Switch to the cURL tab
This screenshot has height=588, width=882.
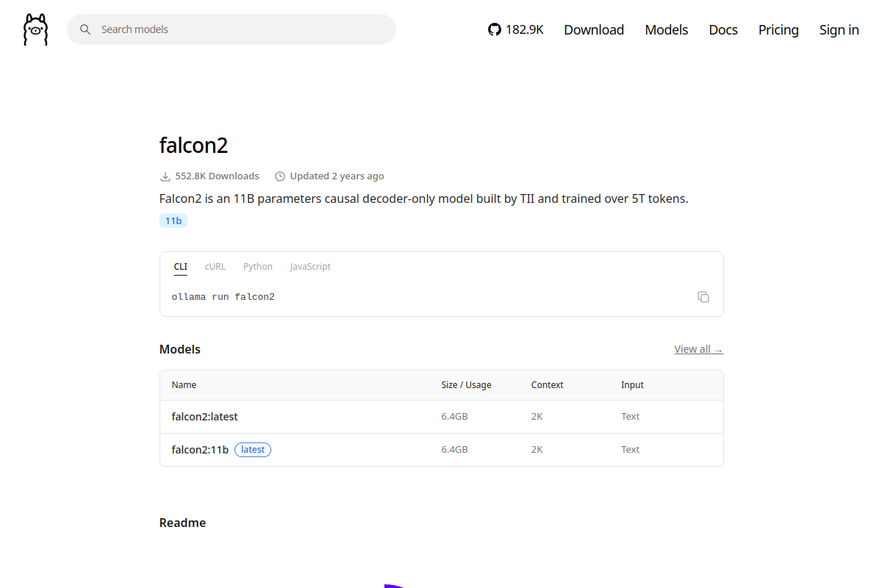(215, 267)
